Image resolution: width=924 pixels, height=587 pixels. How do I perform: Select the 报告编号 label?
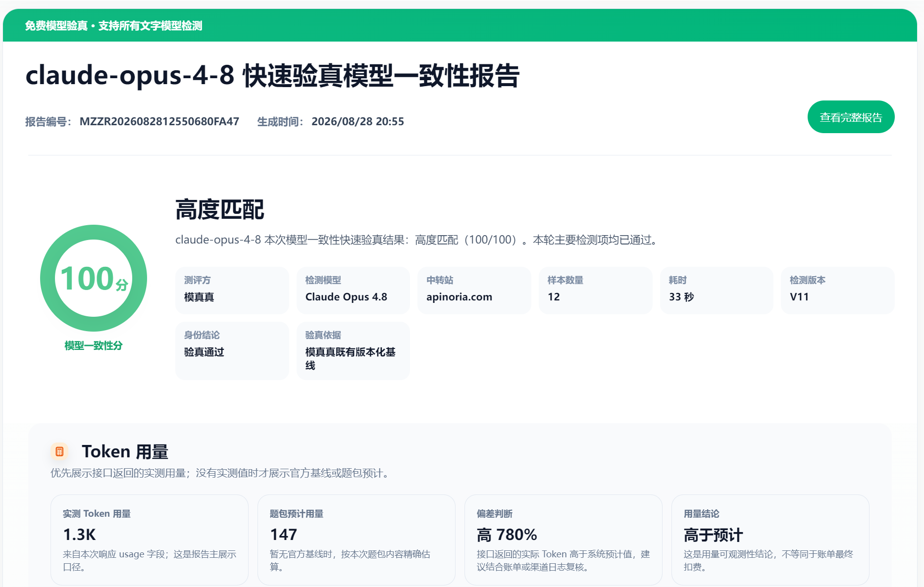[x=49, y=122]
